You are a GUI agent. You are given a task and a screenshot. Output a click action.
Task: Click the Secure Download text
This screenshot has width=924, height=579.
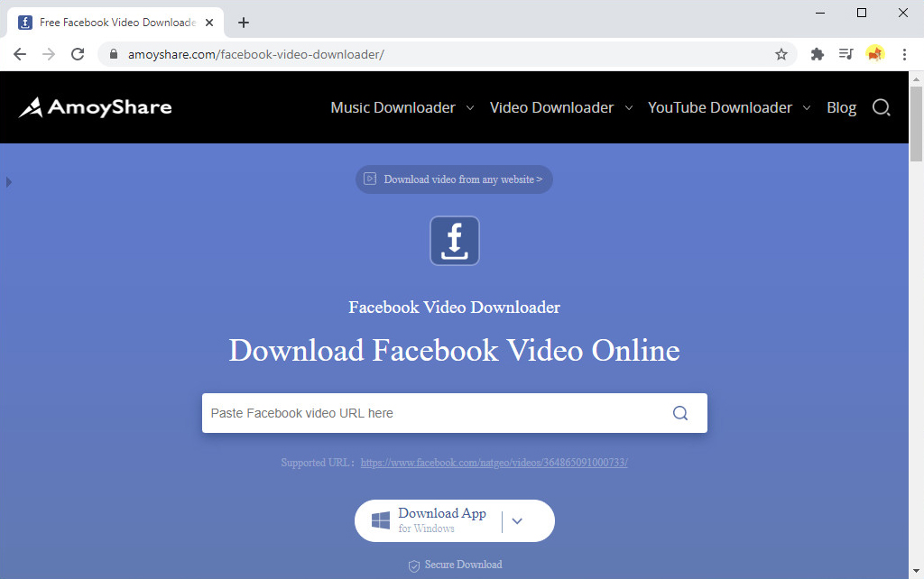click(463, 565)
